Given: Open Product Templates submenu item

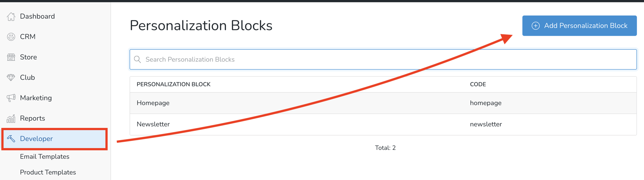Looking at the screenshot, I should pyautogui.click(x=48, y=172).
